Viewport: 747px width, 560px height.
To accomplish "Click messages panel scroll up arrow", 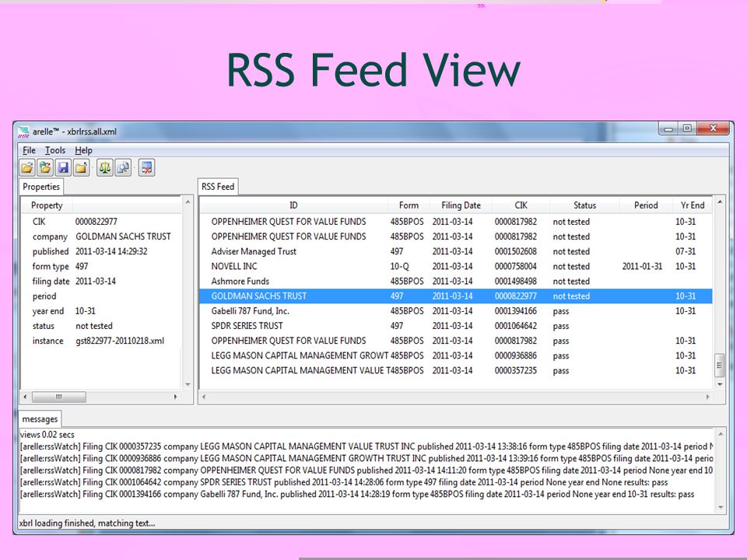I will [721, 434].
